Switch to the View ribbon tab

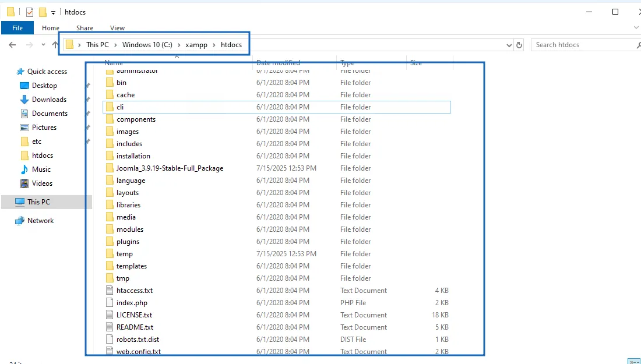(x=117, y=27)
